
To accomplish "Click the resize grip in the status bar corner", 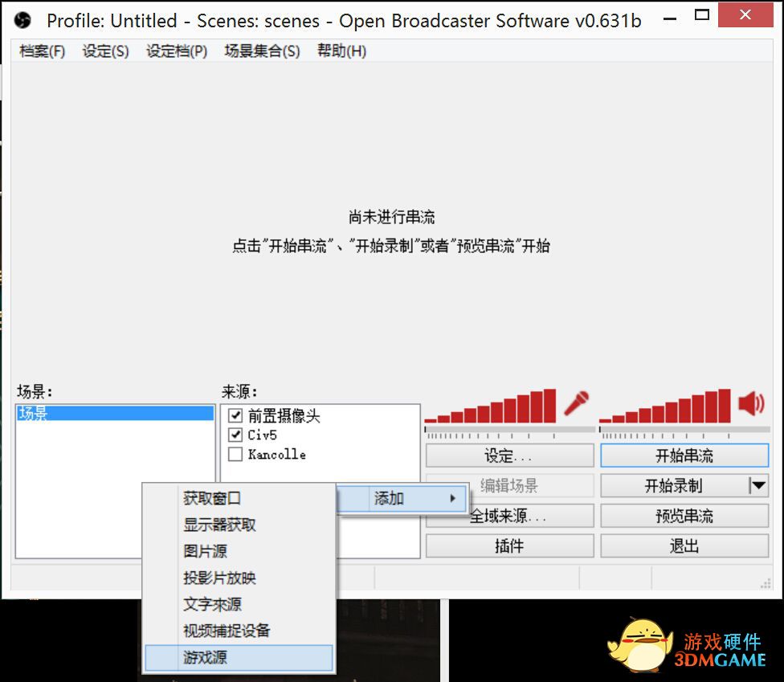I will point(766,583).
